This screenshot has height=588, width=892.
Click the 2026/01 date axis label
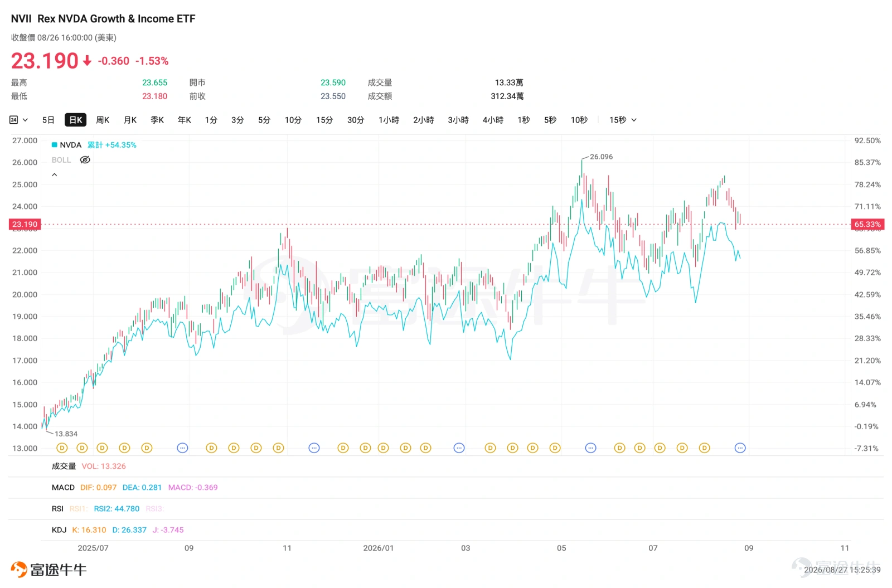(379, 548)
